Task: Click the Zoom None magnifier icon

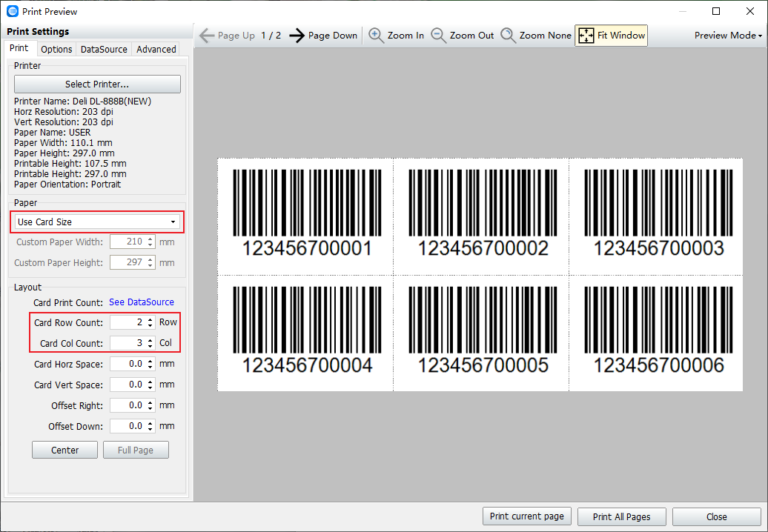Action: click(508, 36)
